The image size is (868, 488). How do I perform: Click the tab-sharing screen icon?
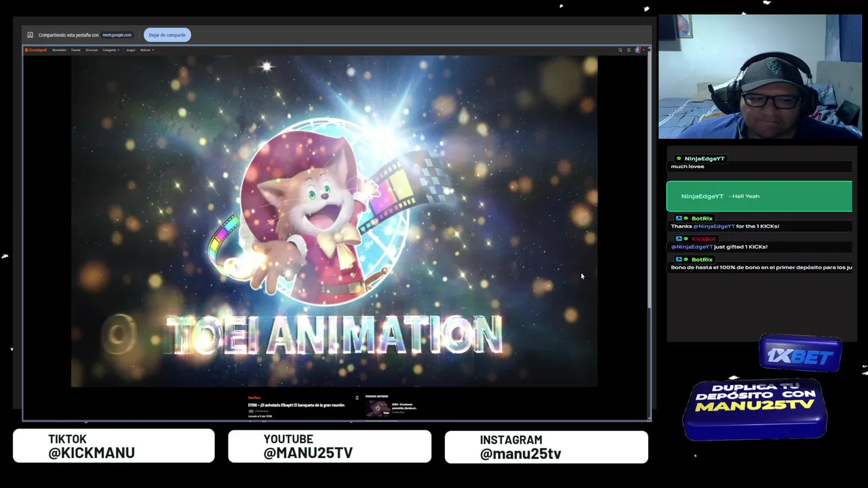[30, 35]
